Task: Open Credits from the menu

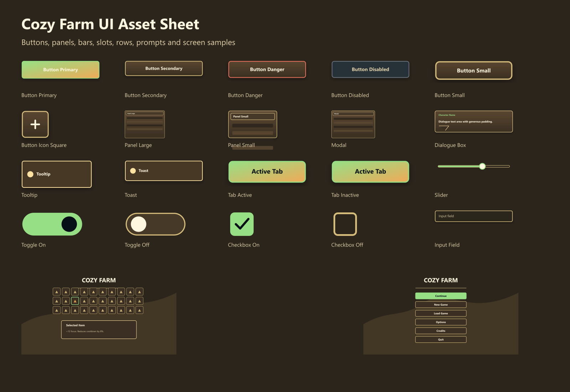Action: [441, 331]
